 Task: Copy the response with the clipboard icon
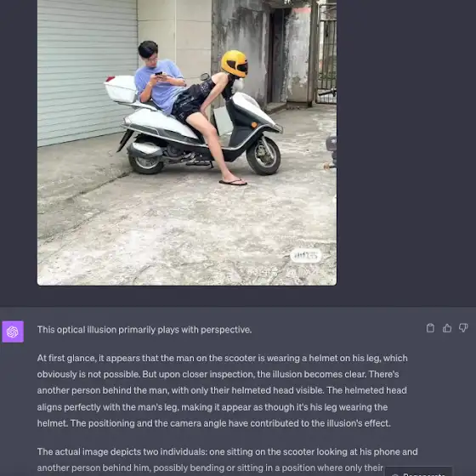(430, 328)
